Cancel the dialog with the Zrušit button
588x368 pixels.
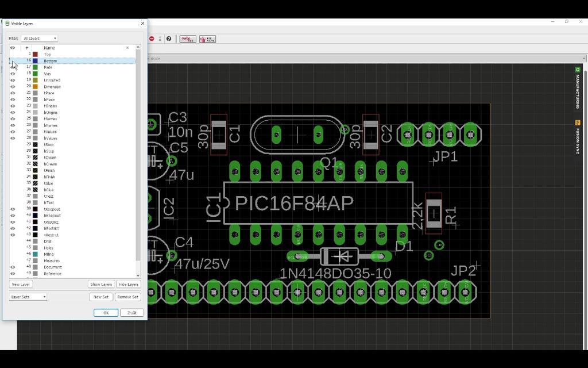click(132, 313)
